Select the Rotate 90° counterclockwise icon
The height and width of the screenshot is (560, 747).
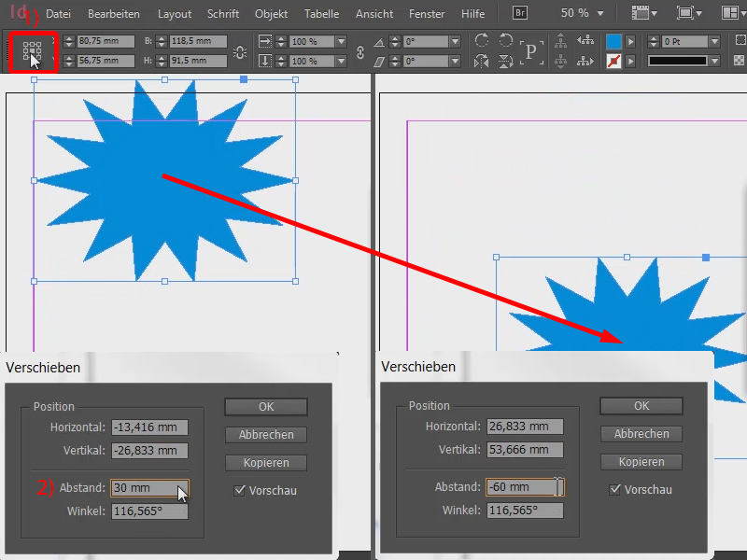[x=507, y=39]
